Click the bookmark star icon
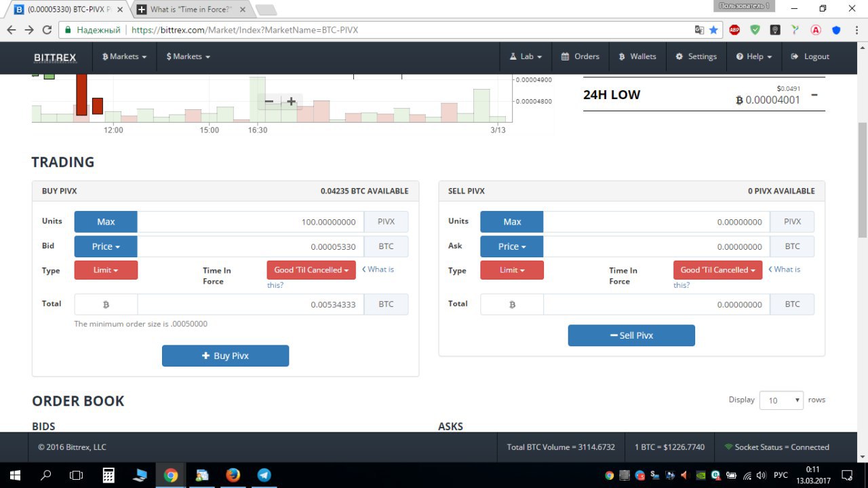 pyautogui.click(x=713, y=30)
